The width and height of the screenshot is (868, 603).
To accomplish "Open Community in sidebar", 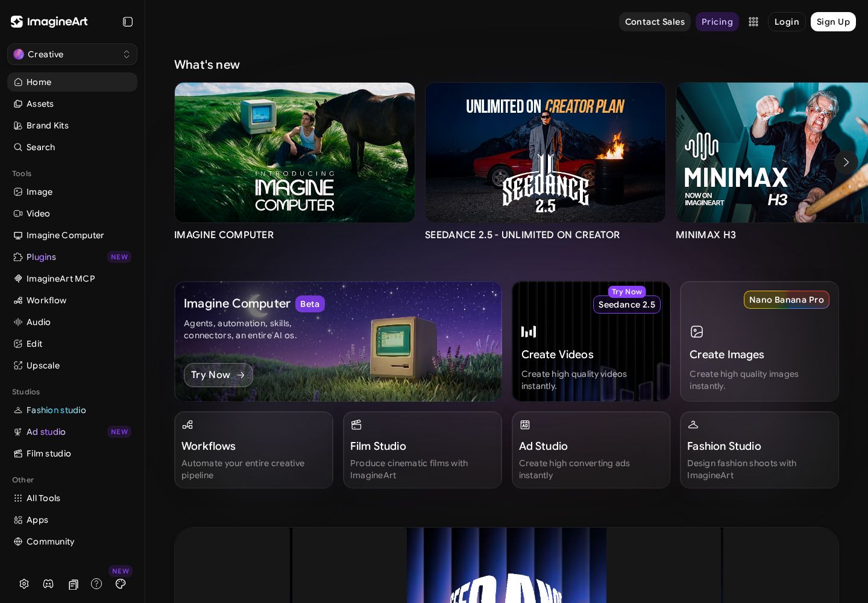I will tap(72, 541).
